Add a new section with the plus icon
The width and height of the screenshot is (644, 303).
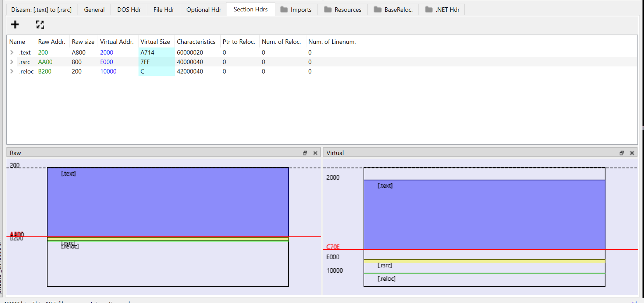15,24
